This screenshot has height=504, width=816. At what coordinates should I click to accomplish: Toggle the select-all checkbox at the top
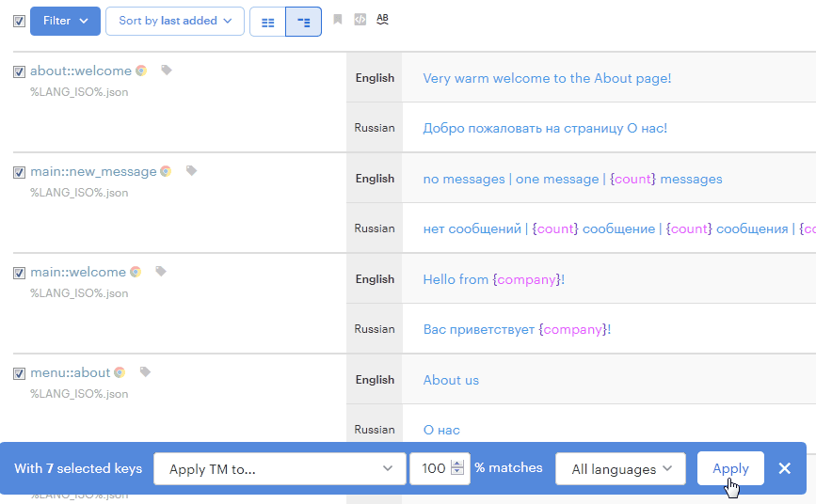tap(19, 21)
